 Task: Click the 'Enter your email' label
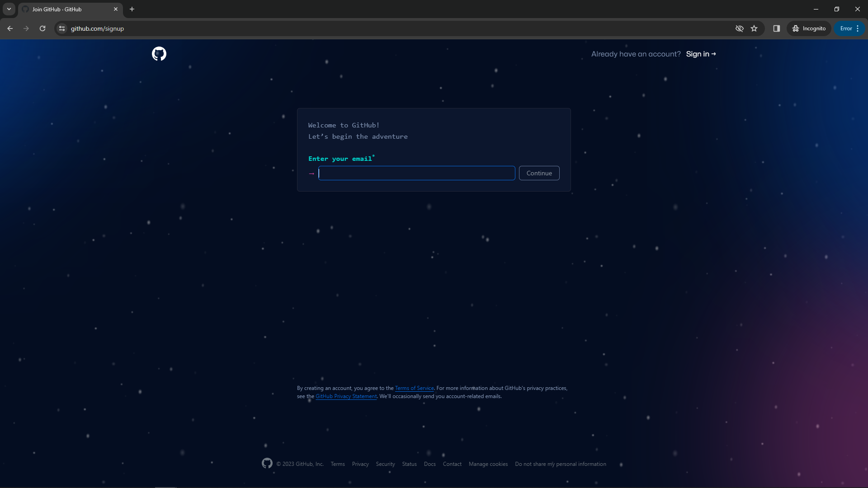coord(341,159)
